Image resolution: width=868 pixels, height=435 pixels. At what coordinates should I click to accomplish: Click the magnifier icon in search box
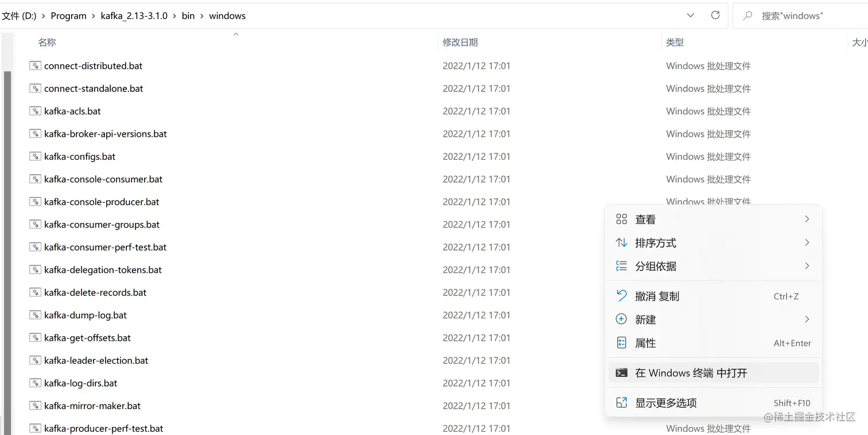point(747,16)
